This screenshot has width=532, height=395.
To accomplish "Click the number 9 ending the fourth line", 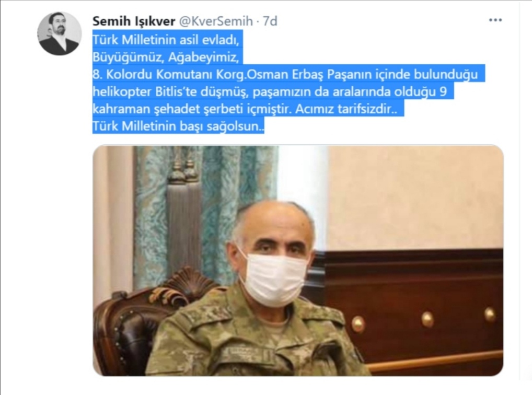I will [x=444, y=91].
